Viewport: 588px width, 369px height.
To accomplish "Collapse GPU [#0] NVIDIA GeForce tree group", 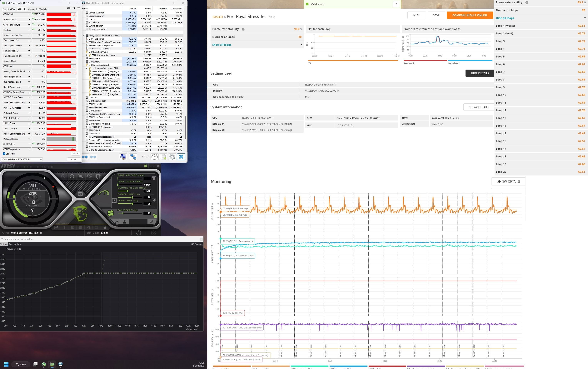I will point(83,36).
